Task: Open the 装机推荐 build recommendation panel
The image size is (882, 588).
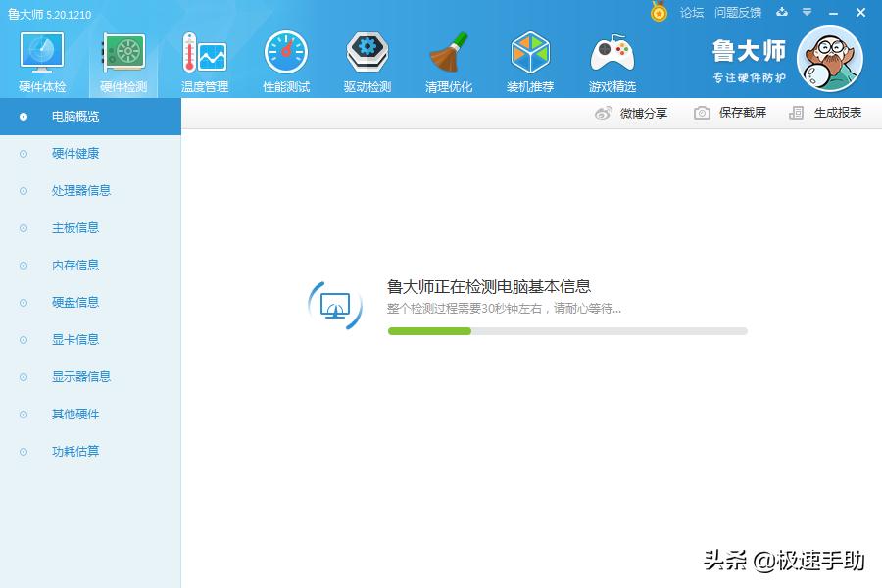Action: (x=529, y=59)
